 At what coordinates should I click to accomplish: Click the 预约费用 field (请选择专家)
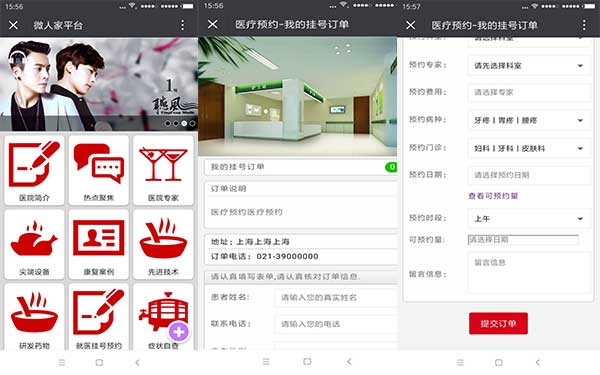coord(529,93)
